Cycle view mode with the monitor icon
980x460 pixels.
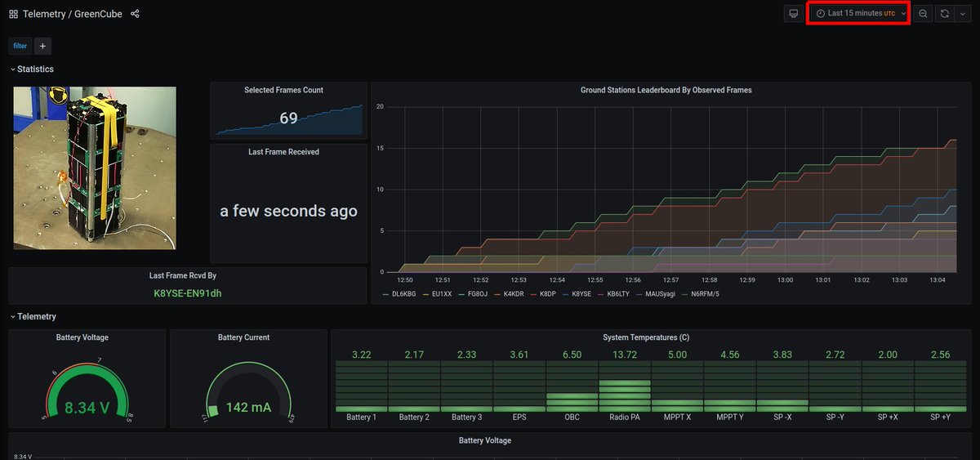792,14
